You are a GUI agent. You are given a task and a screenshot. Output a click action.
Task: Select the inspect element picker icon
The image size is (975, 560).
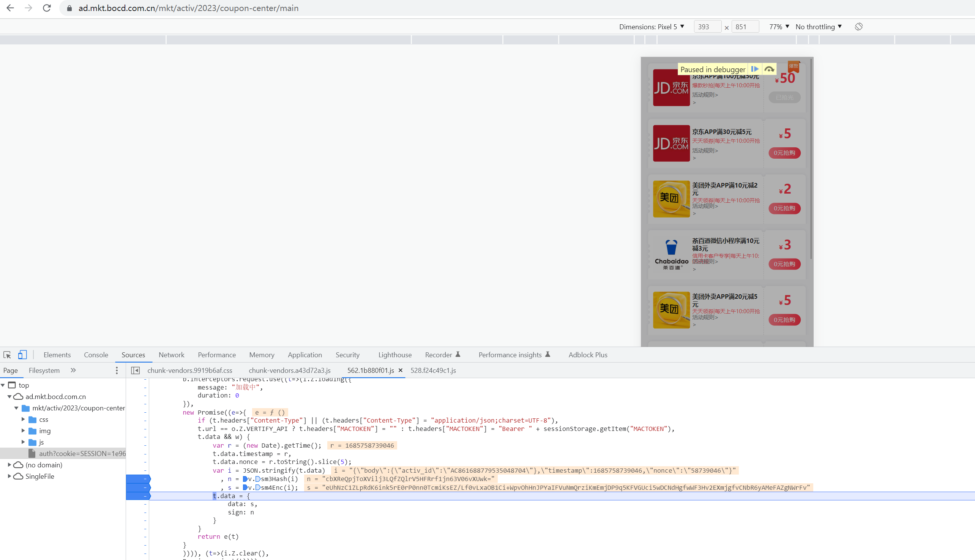point(7,355)
